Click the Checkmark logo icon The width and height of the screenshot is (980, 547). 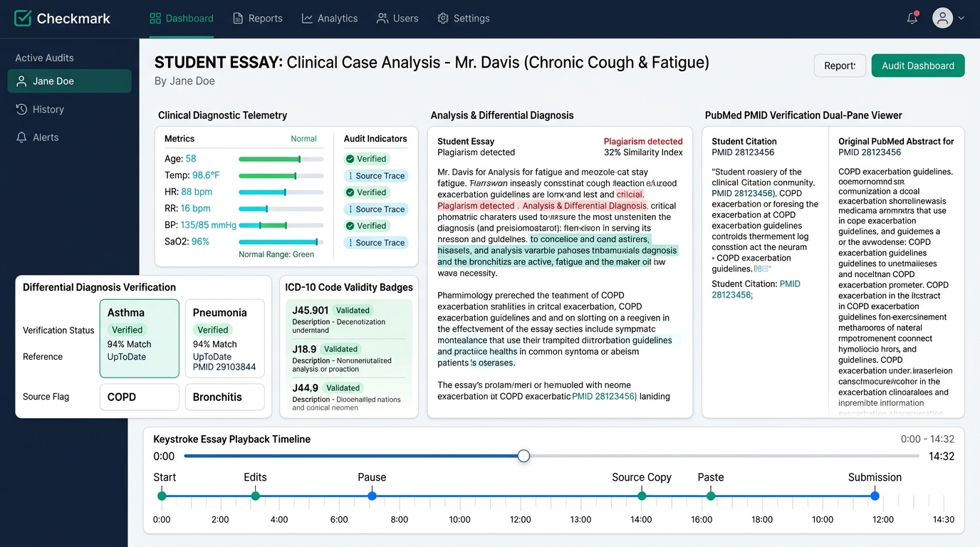coord(23,19)
